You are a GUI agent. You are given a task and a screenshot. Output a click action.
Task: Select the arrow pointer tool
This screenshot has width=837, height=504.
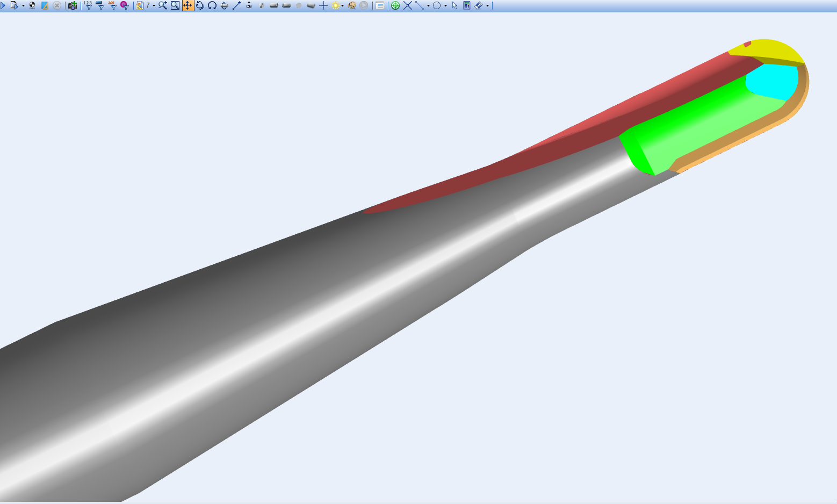pos(454,5)
